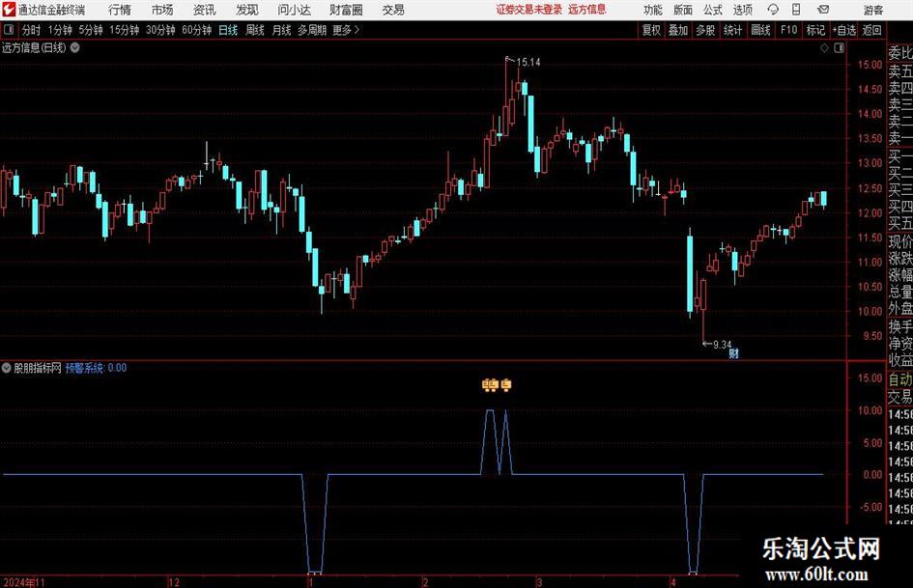Viewport: 913px width, 588px height.
Task: Open the 选项 menu
Action: 742,10
